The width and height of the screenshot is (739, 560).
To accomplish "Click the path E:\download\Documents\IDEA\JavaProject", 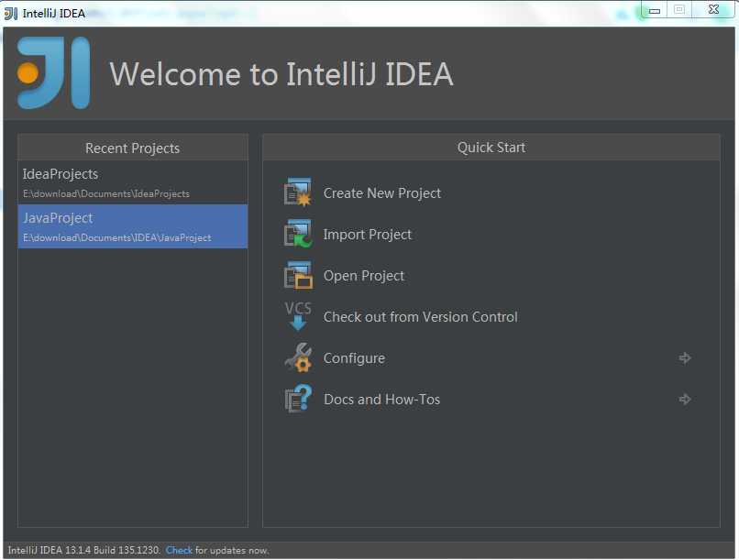I will 116,238.
